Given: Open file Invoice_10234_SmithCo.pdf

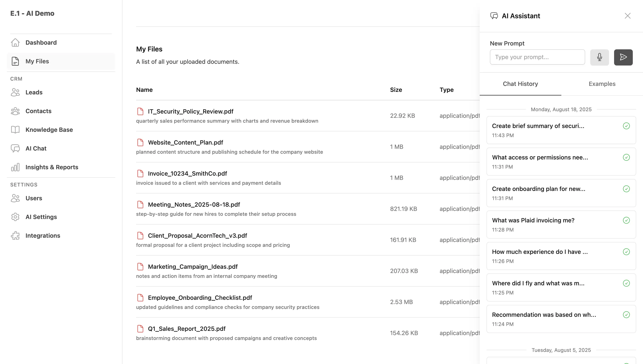Looking at the screenshot, I should pyautogui.click(x=188, y=173).
